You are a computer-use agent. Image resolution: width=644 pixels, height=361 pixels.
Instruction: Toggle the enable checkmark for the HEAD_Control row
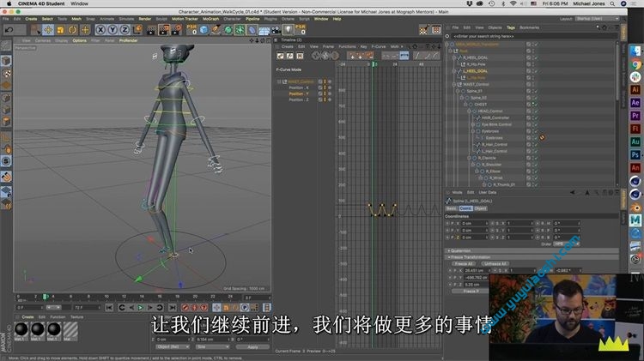click(x=535, y=111)
